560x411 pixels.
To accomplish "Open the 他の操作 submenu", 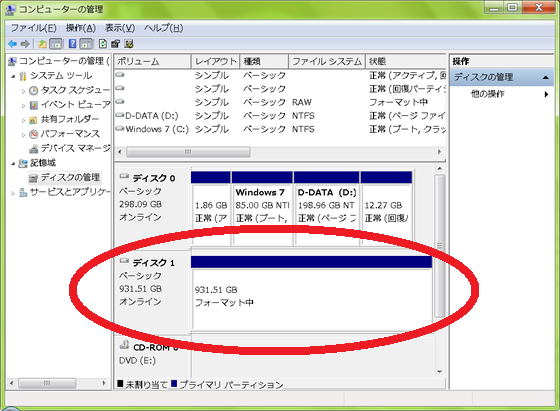I will [501, 94].
